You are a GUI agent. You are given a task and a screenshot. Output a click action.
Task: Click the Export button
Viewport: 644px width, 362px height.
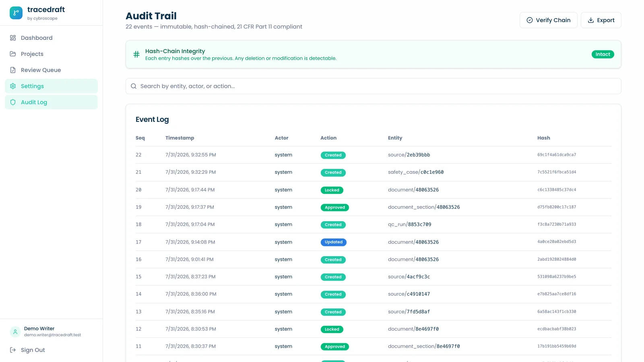[x=601, y=20]
